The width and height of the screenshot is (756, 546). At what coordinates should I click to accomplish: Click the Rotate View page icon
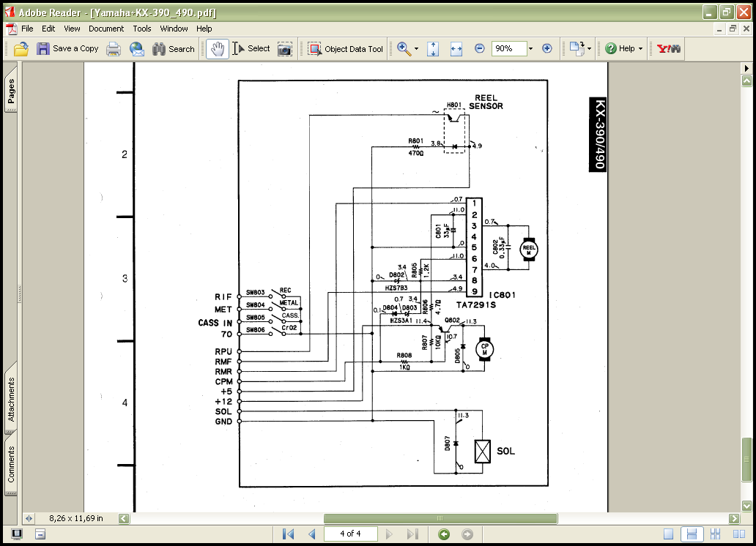click(577, 49)
